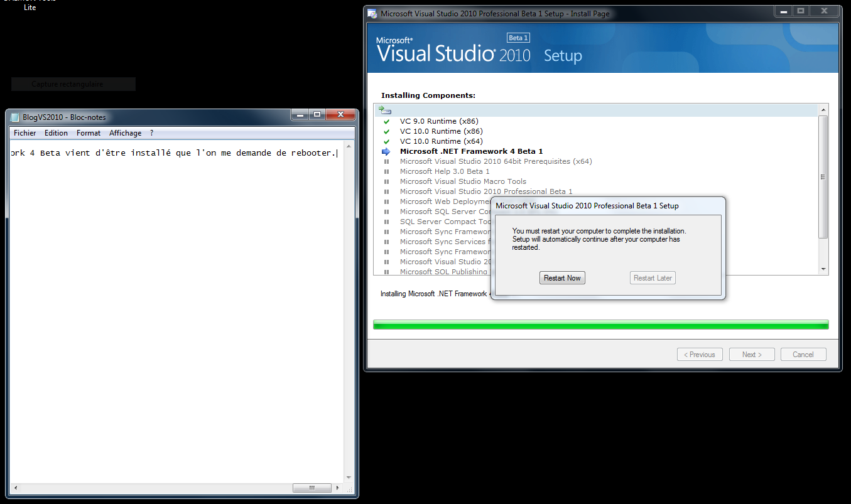Image resolution: width=851 pixels, height=504 pixels.
Task: Click the Notepad icon in BlogVS2010 title bar
Action: pos(15,117)
